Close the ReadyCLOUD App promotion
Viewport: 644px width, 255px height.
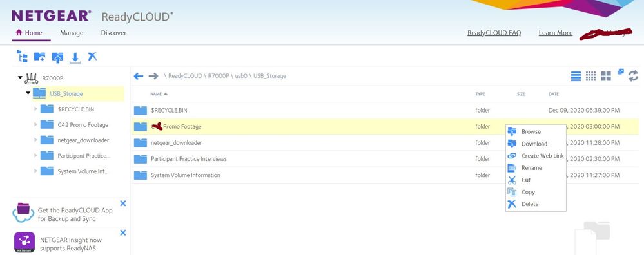click(x=122, y=203)
